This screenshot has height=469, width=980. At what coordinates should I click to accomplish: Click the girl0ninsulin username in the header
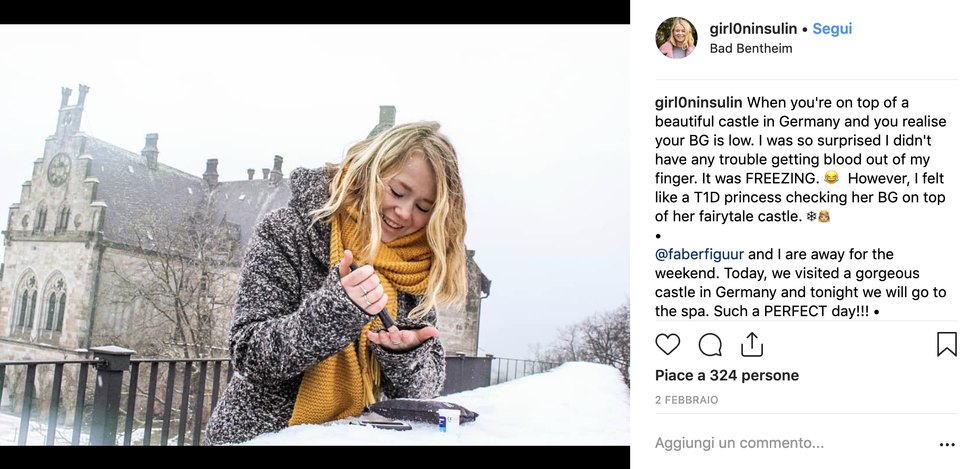752,29
